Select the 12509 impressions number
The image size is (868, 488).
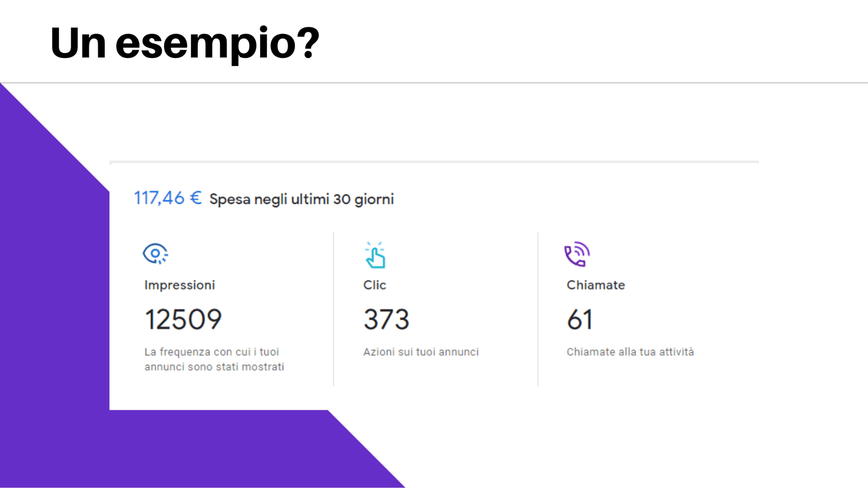(x=183, y=319)
